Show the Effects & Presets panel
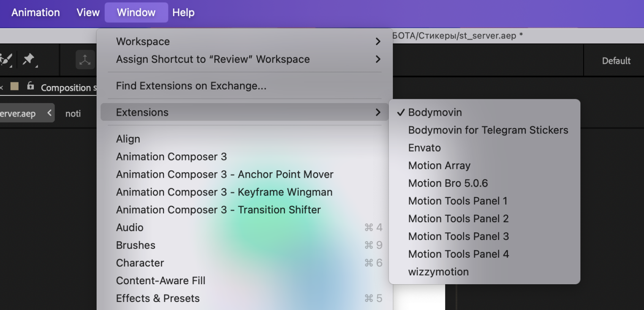The height and width of the screenshot is (310, 644). [x=158, y=298]
